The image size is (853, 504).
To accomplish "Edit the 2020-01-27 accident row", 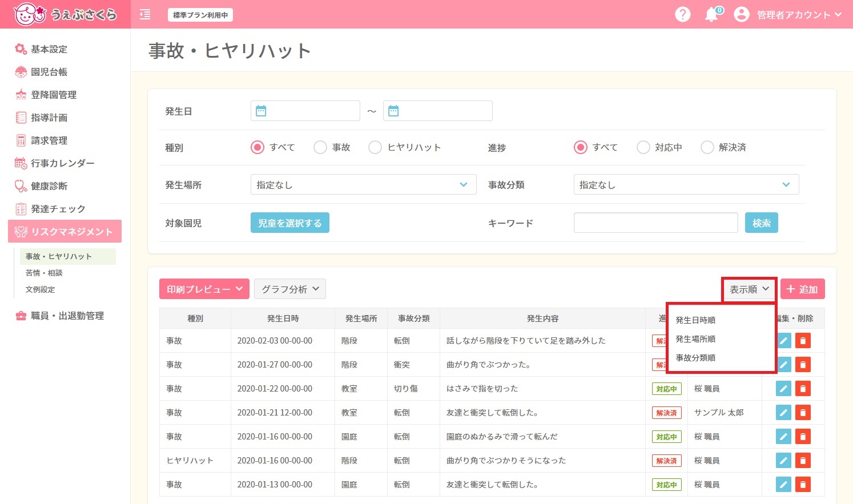I will click(x=783, y=365).
